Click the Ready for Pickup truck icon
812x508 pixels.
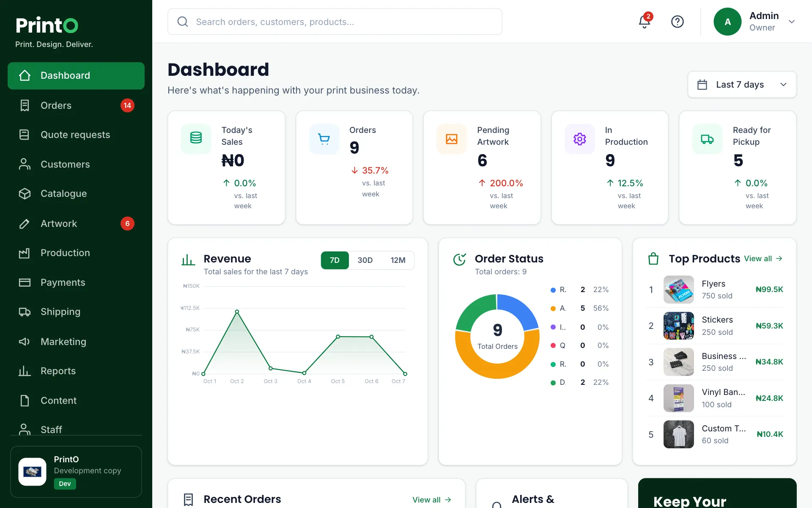[x=708, y=138]
